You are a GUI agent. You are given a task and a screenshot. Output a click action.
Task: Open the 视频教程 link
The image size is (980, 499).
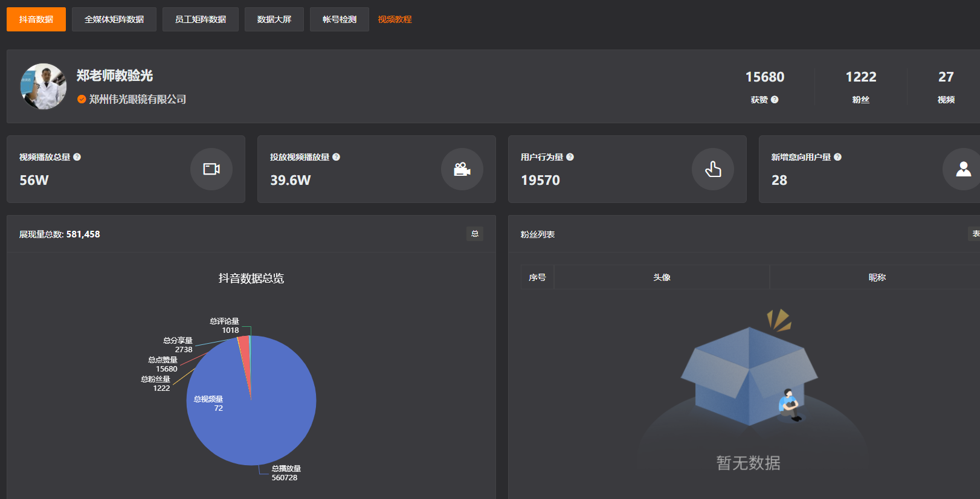click(x=395, y=19)
